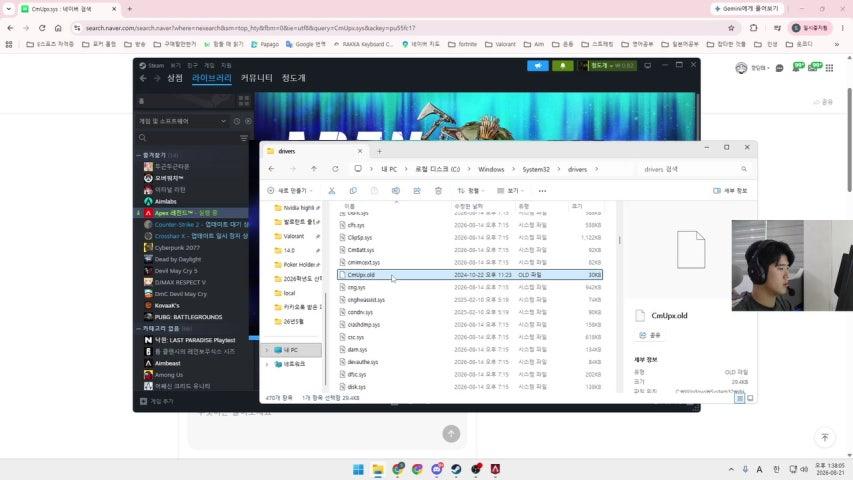Click the Copy icon in Explorer toolbar
Image resolution: width=853 pixels, height=480 pixels.
click(353, 191)
